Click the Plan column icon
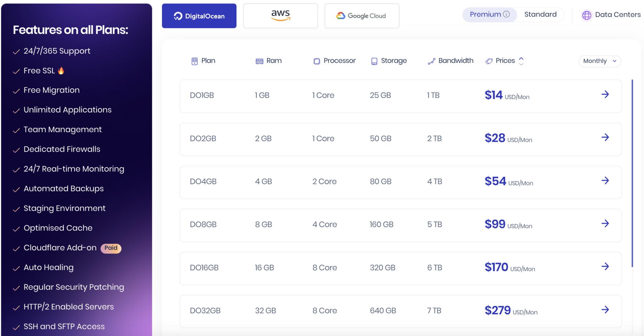 coord(194,61)
